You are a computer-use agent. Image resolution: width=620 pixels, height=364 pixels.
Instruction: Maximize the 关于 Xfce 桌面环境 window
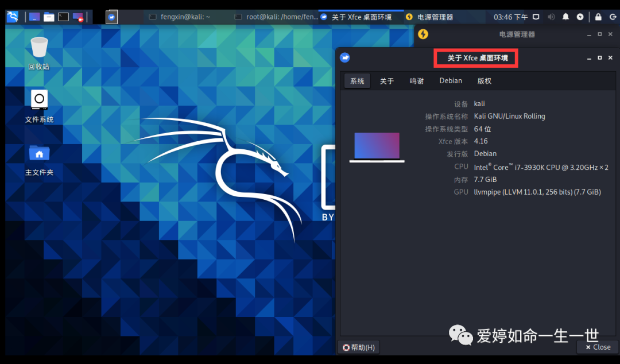tap(600, 58)
